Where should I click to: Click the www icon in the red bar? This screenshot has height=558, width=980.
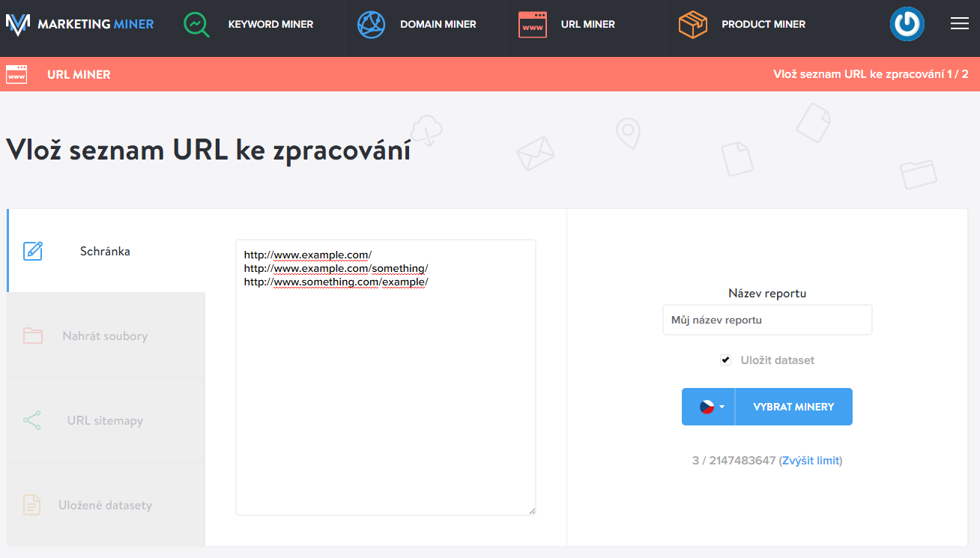click(x=16, y=74)
